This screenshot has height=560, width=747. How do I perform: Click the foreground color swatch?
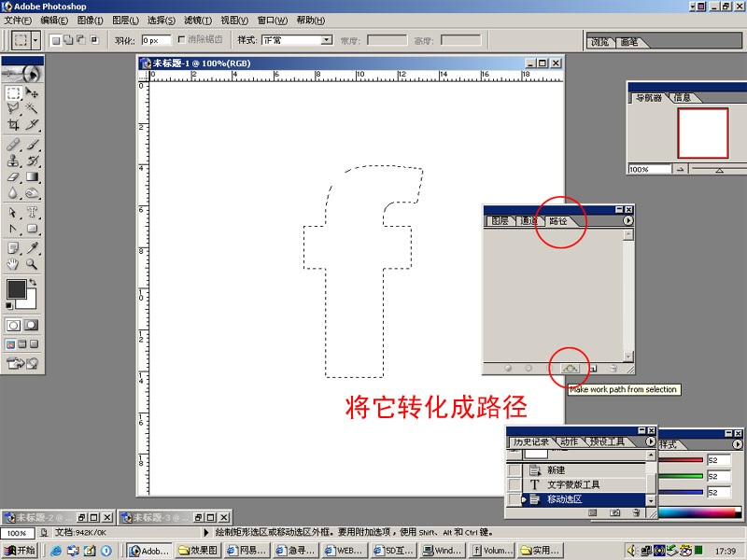(16, 289)
